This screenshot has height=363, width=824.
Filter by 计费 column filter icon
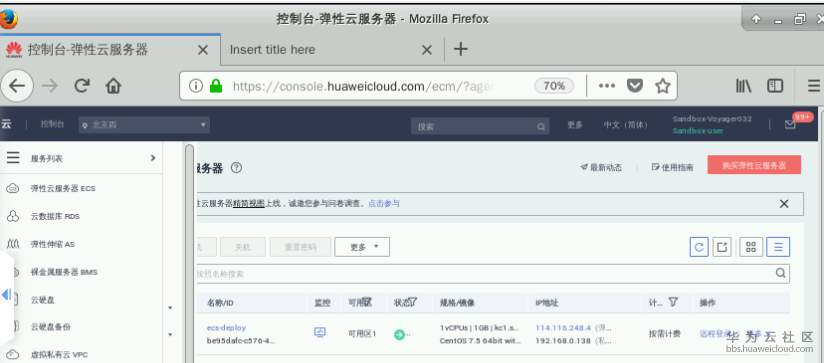click(x=673, y=302)
